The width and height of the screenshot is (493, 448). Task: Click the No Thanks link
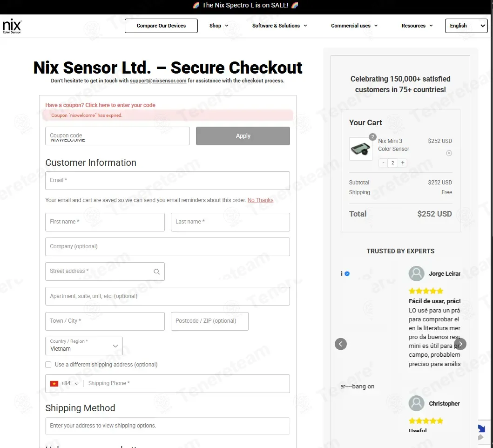coord(260,200)
